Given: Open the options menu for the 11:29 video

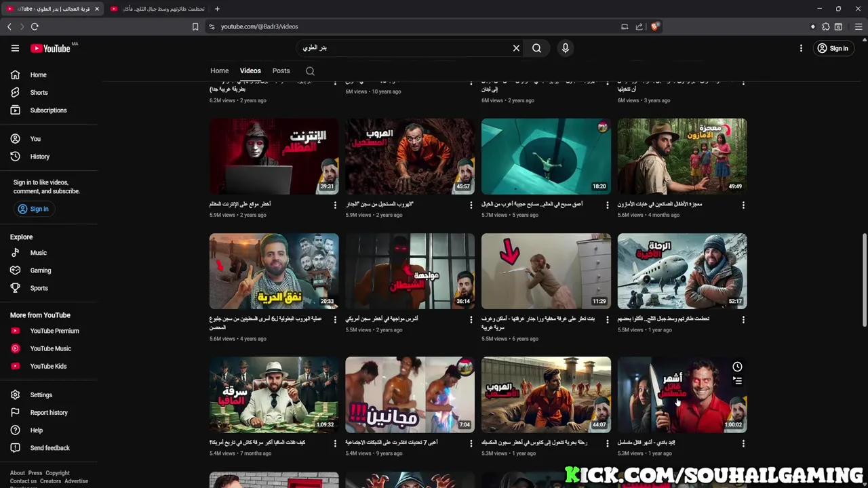Looking at the screenshot, I should [x=608, y=319].
